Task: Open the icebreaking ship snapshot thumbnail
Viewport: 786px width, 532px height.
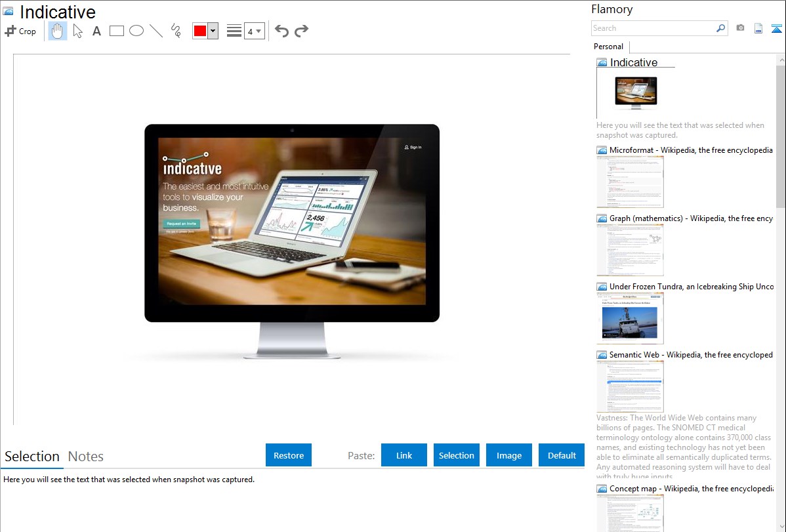Action: click(x=630, y=318)
